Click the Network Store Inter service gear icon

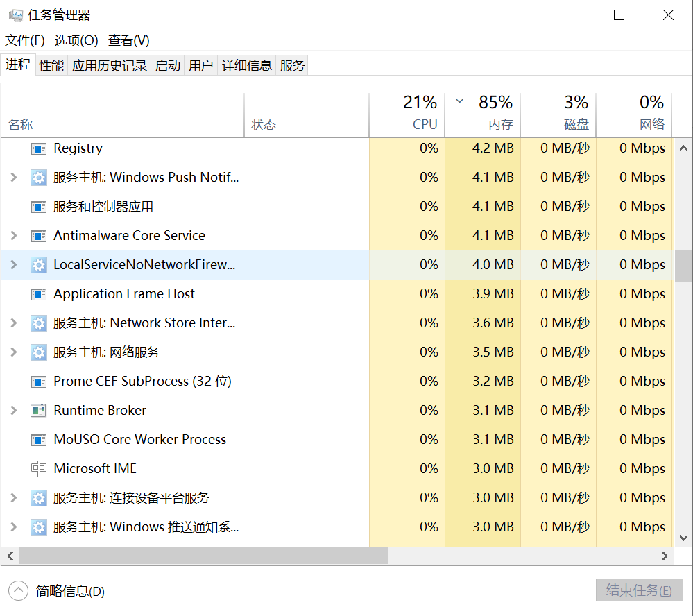38,323
